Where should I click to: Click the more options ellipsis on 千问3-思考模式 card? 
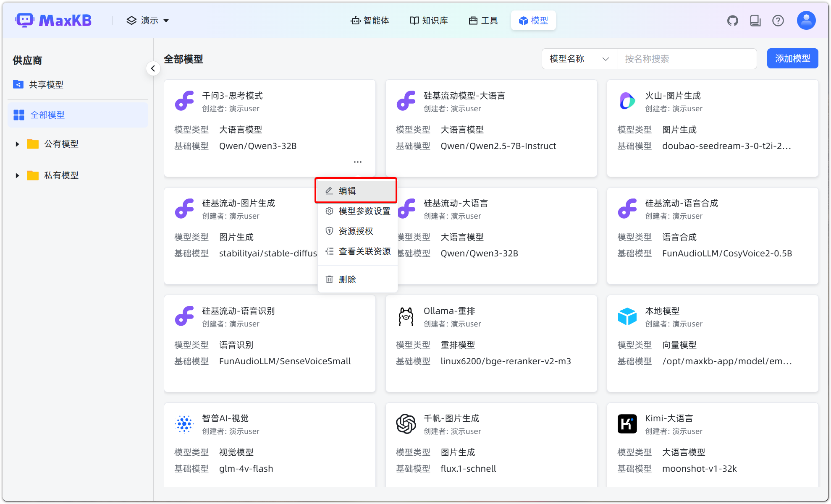tap(357, 162)
